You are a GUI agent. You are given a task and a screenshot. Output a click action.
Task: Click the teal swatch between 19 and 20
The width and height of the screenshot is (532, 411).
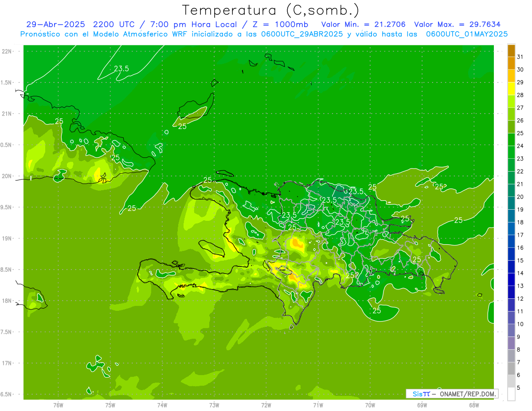coord(511,203)
